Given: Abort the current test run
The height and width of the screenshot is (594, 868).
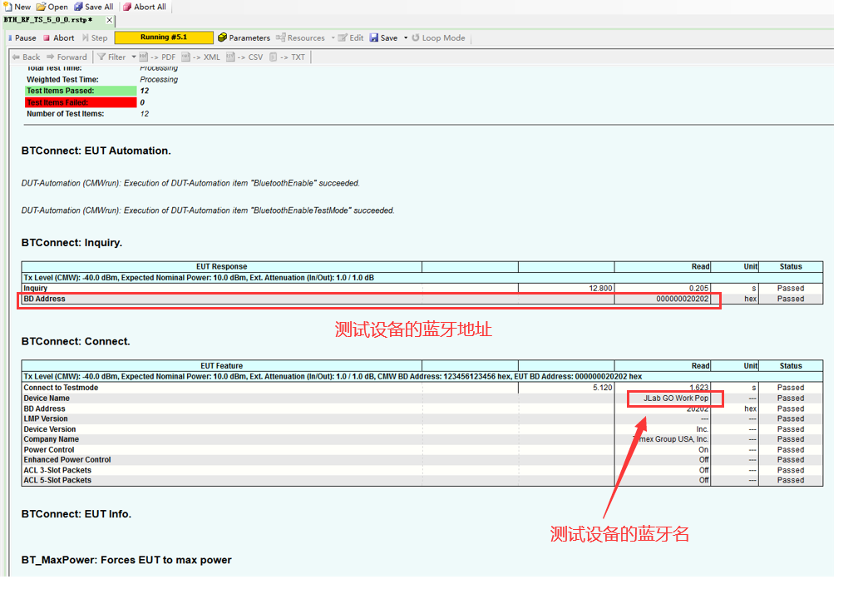Looking at the screenshot, I should [59, 37].
